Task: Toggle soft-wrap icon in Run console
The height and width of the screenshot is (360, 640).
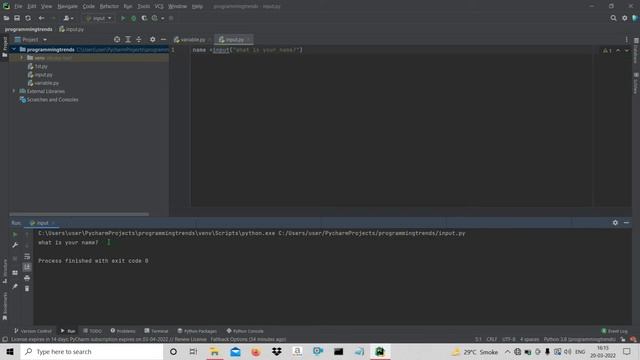Action: pyautogui.click(x=27, y=256)
